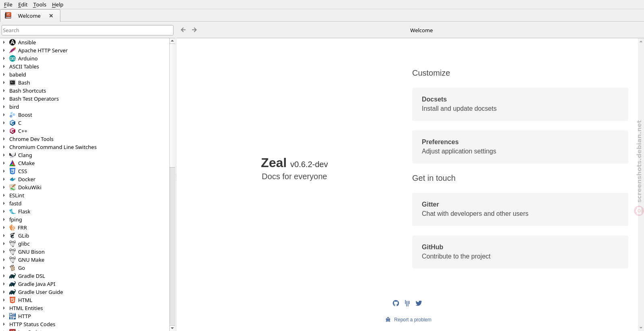The height and width of the screenshot is (331, 644).
Task: Open the Edit menu
Action: (23, 4)
